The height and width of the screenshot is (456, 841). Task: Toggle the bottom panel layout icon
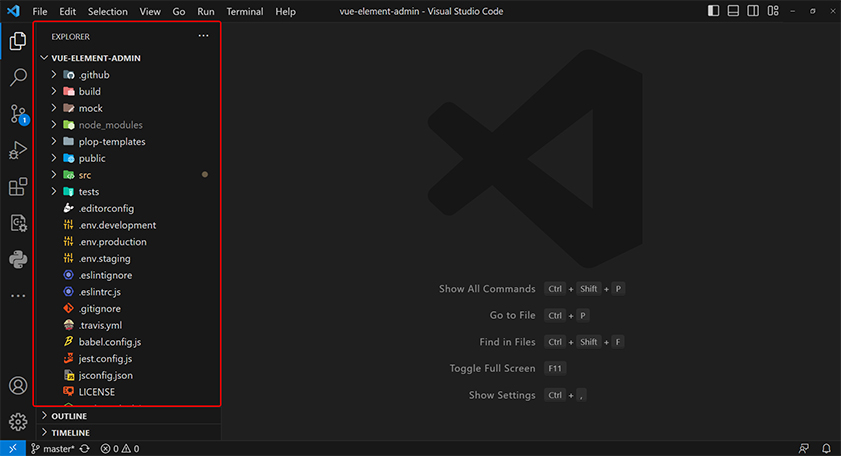[733, 11]
